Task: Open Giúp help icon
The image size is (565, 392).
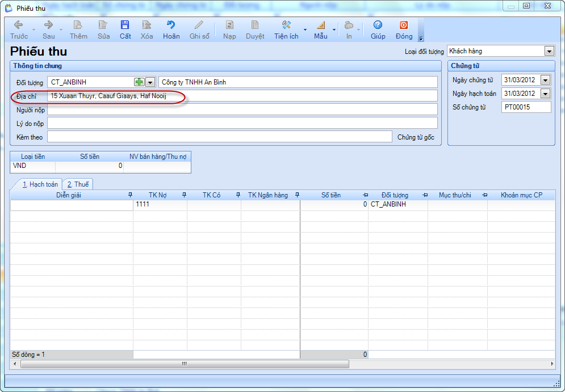Action: [378, 26]
